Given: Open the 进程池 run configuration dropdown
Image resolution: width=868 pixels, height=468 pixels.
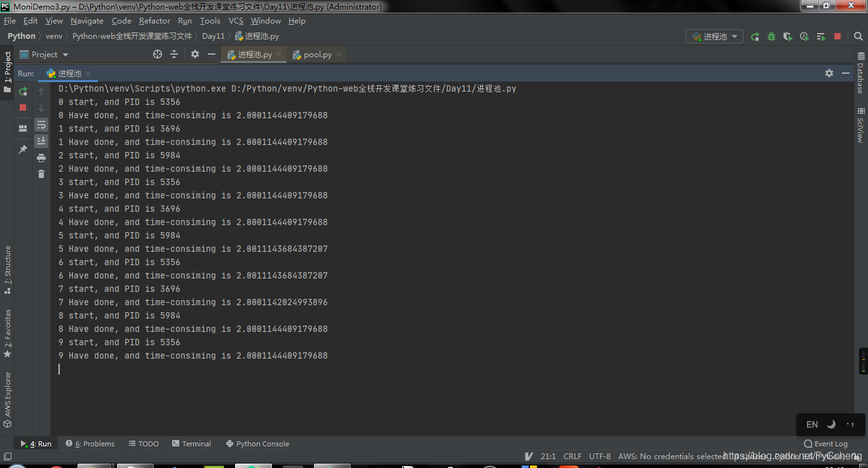Looking at the screenshot, I should 715,36.
